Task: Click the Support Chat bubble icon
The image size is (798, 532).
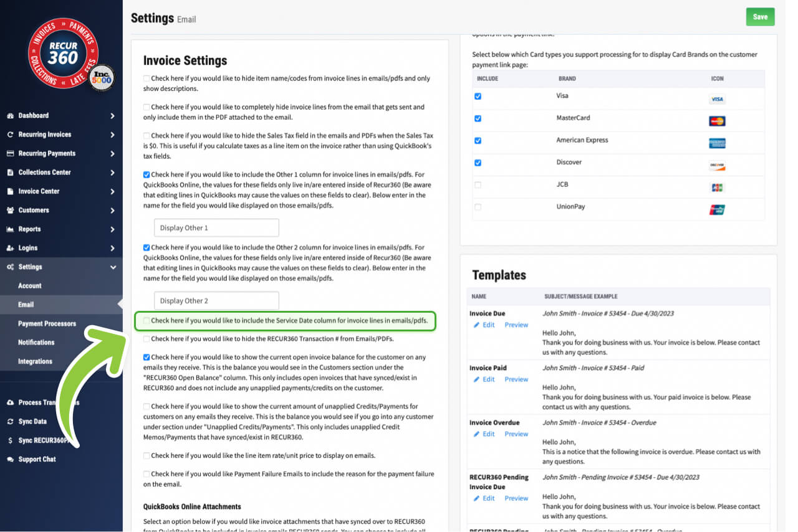Action: (10, 459)
